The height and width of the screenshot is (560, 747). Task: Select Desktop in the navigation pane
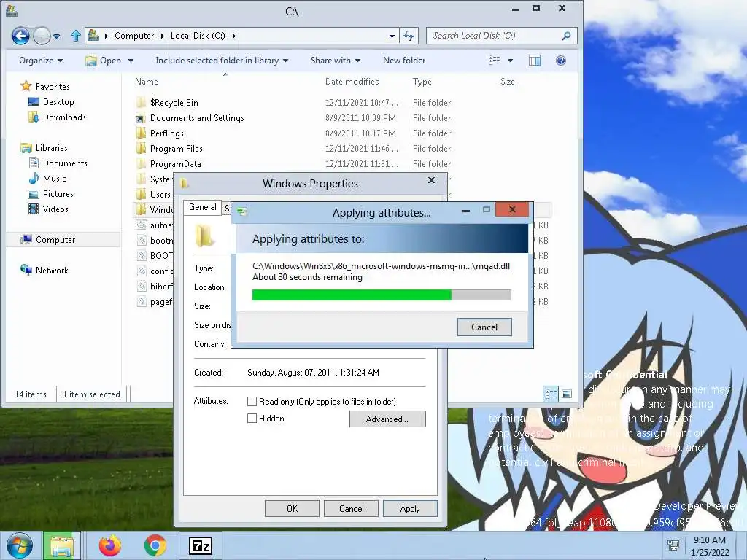click(x=51, y=102)
